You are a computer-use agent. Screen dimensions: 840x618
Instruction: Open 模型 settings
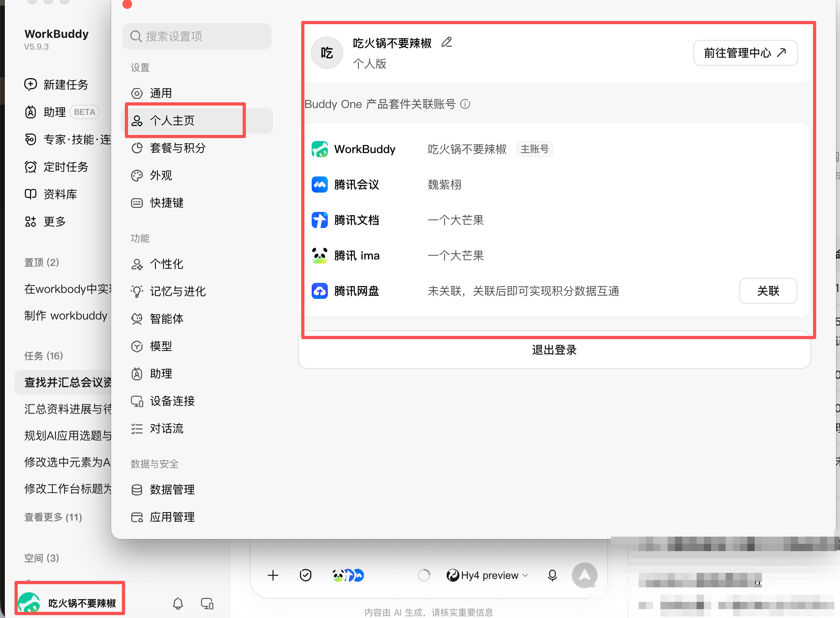click(197, 346)
